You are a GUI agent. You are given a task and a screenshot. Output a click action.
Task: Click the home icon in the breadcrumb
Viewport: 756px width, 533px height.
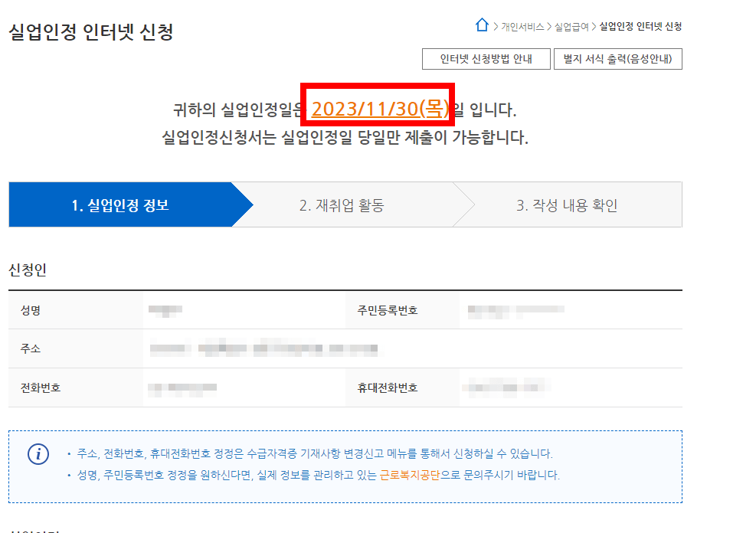pyautogui.click(x=482, y=25)
